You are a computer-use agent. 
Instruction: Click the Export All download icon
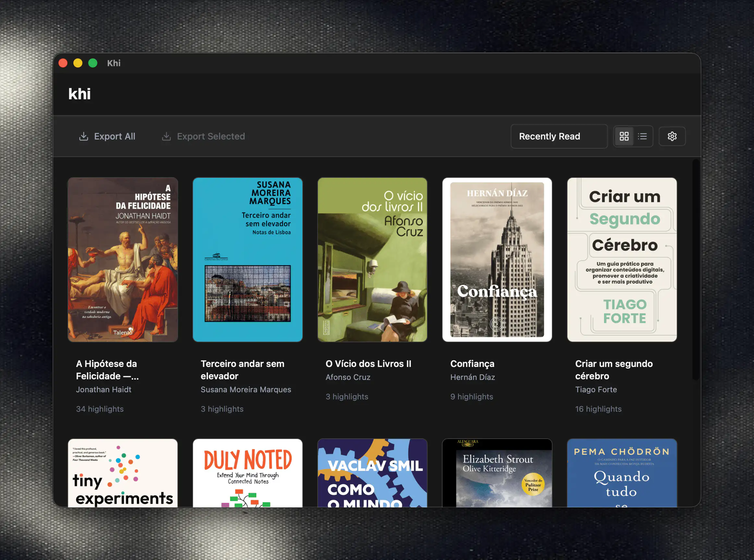(x=83, y=136)
